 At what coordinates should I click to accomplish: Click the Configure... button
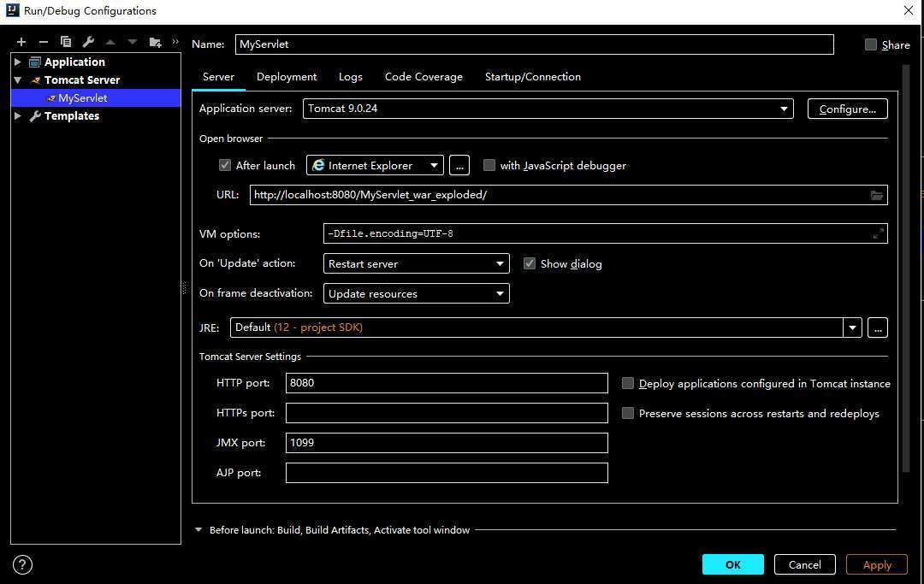coord(847,109)
